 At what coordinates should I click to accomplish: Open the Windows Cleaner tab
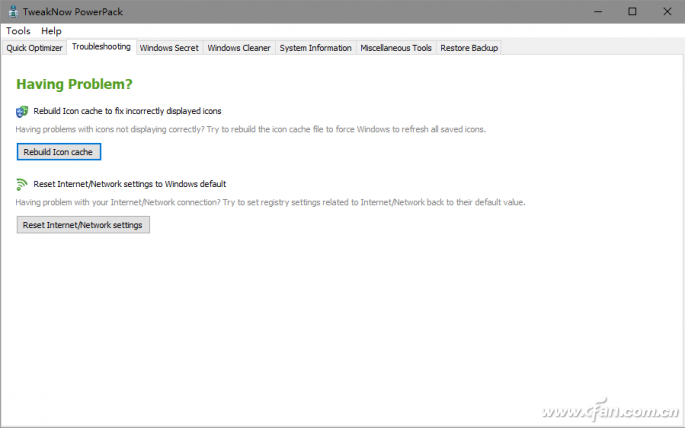[239, 48]
